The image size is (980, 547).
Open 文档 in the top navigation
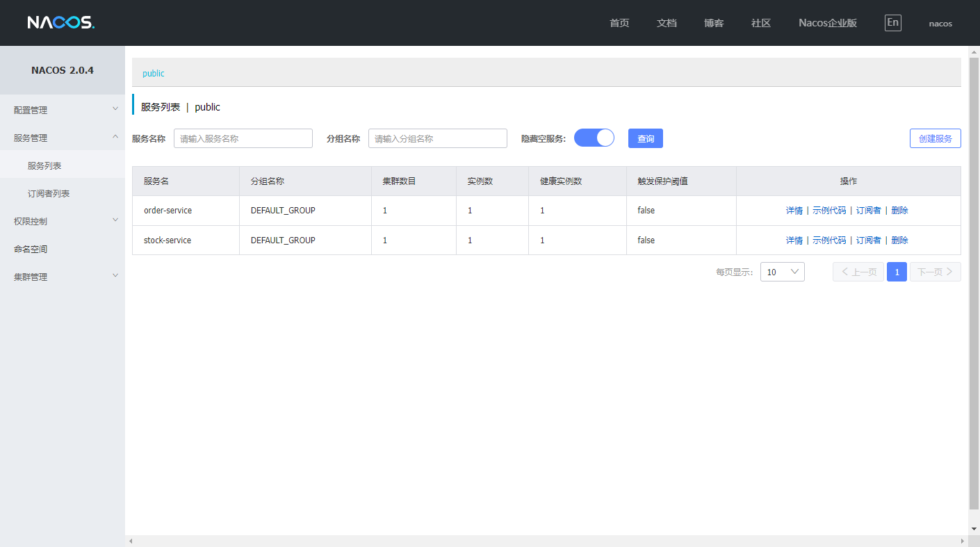(x=666, y=23)
